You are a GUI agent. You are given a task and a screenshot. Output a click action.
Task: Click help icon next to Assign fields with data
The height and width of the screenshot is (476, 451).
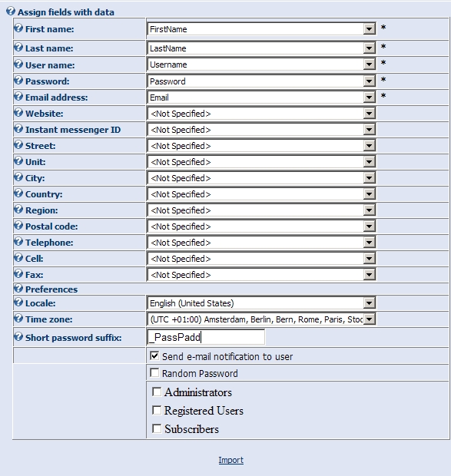point(11,12)
